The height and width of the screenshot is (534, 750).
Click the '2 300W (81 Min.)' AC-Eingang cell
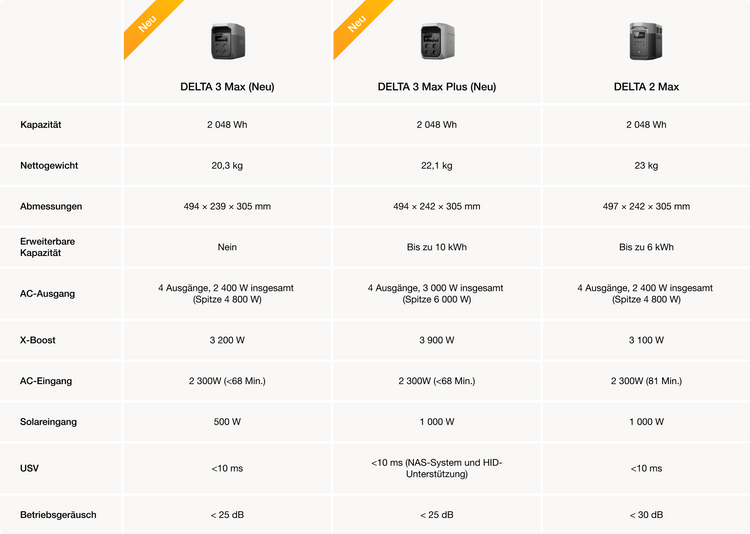coord(646,381)
